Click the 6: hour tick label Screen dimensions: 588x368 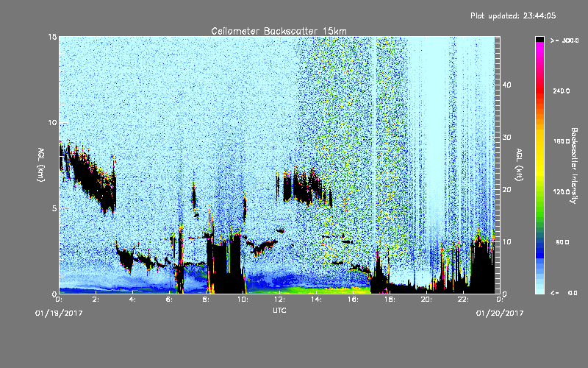[x=170, y=300]
